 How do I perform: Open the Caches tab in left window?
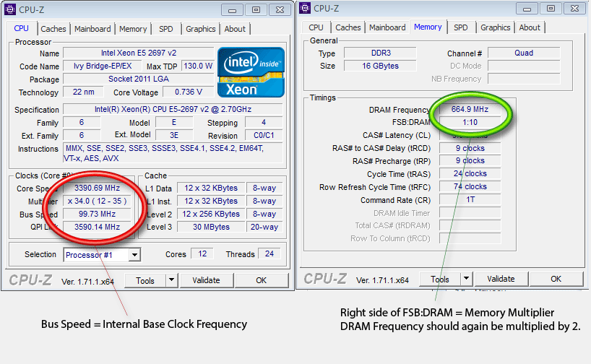53,29
